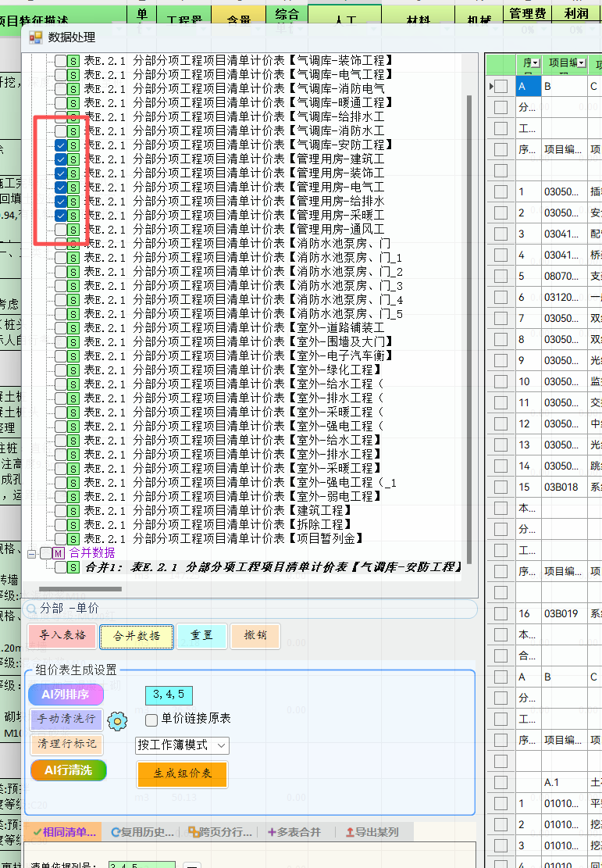Tick the checkbox of the 合并数据 node
This screenshot has width=602, height=868.
coord(47,553)
